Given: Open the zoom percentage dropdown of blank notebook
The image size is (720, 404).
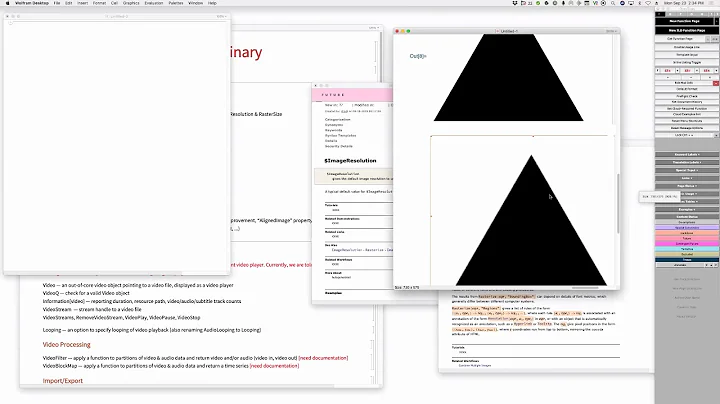Looking at the screenshot, I should [x=221, y=17].
